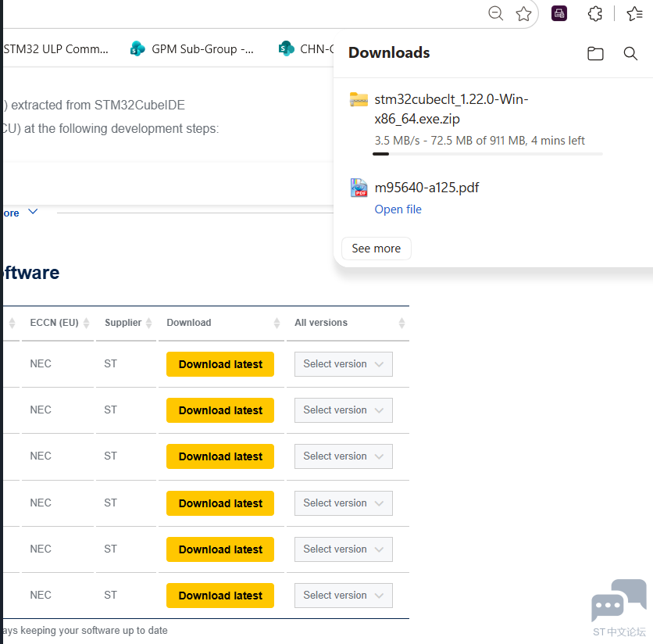Viewport: 653px width, 644px height.
Task: Click the PDF icon for m95640-a125.pdf
Action: point(359,188)
